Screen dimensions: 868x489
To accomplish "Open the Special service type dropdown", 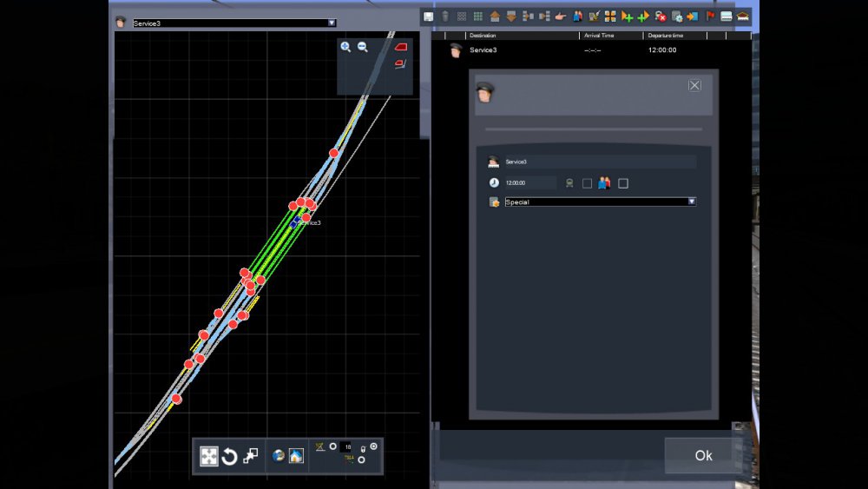I will coord(691,202).
